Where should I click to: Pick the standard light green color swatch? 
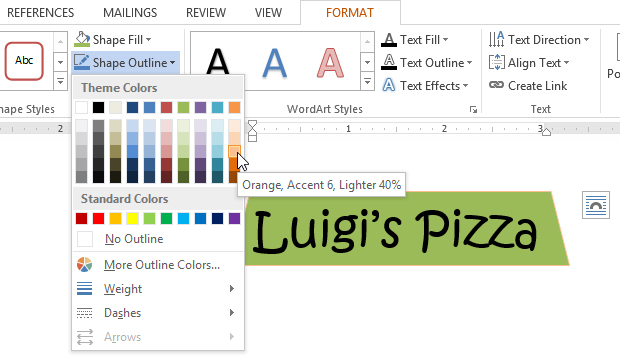pyautogui.click(x=149, y=219)
